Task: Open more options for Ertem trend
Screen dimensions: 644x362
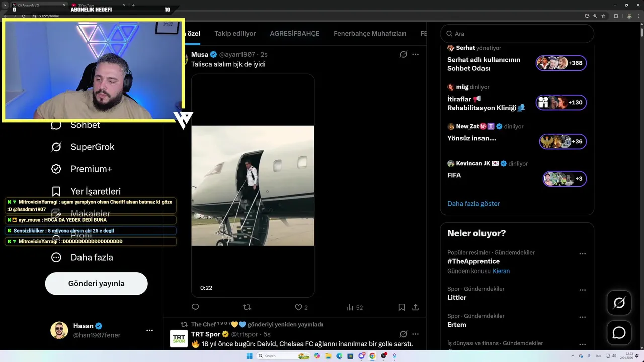Action: tap(583, 317)
